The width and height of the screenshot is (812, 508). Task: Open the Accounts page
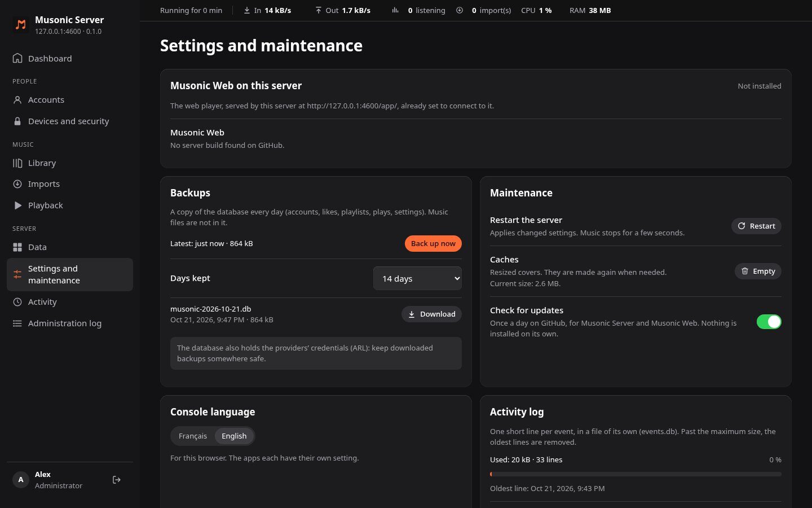coord(70,100)
